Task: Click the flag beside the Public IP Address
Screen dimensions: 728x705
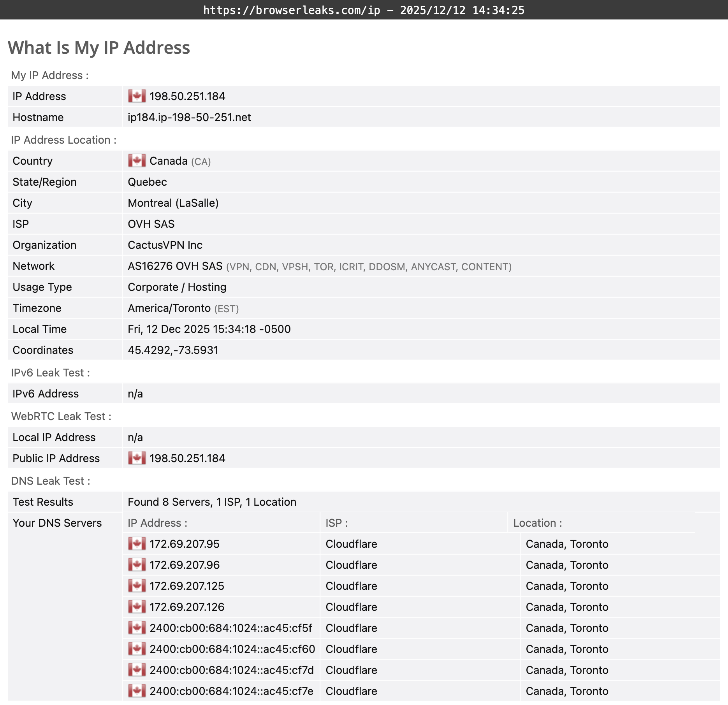Action: 137,458
